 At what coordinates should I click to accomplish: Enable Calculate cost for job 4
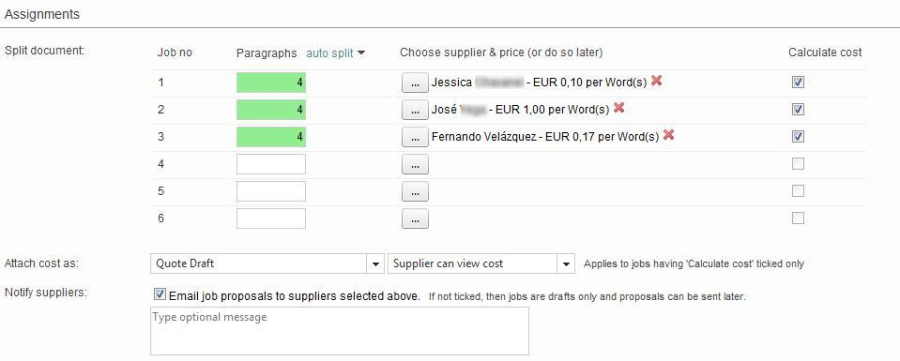[798, 164]
